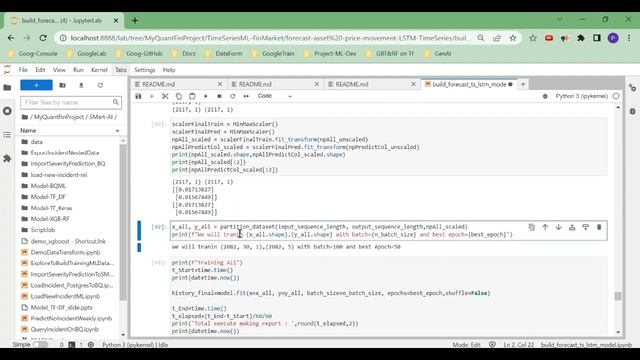
Task: Interrupt the kernel with stop icon
Action: (219, 96)
